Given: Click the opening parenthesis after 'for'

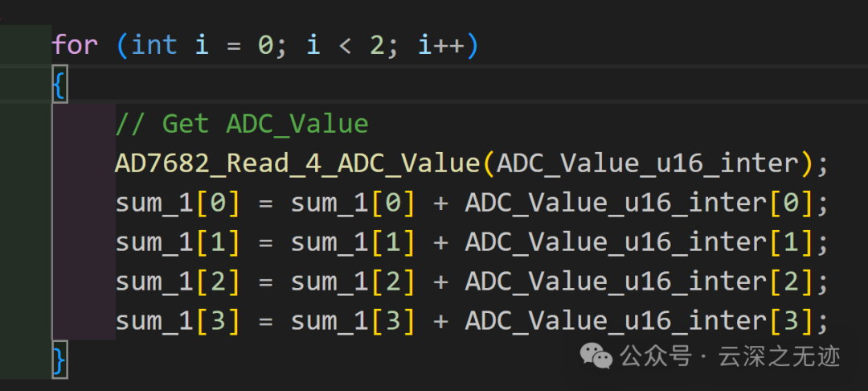Looking at the screenshot, I should tap(122, 44).
